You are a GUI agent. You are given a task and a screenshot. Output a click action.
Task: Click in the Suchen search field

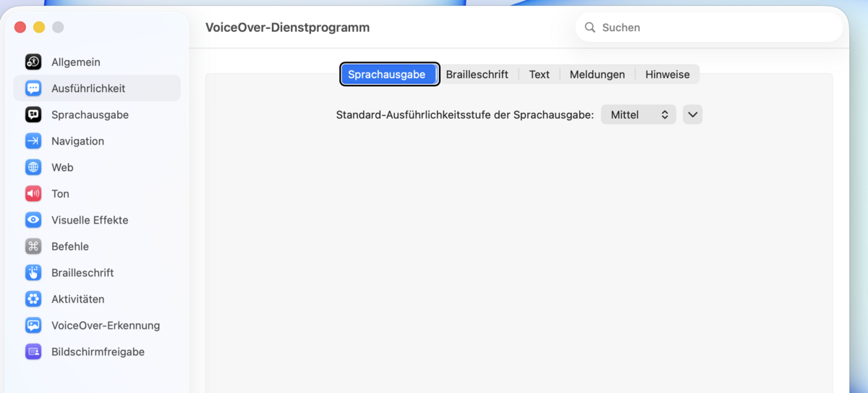pyautogui.click(x=709, y=28)
